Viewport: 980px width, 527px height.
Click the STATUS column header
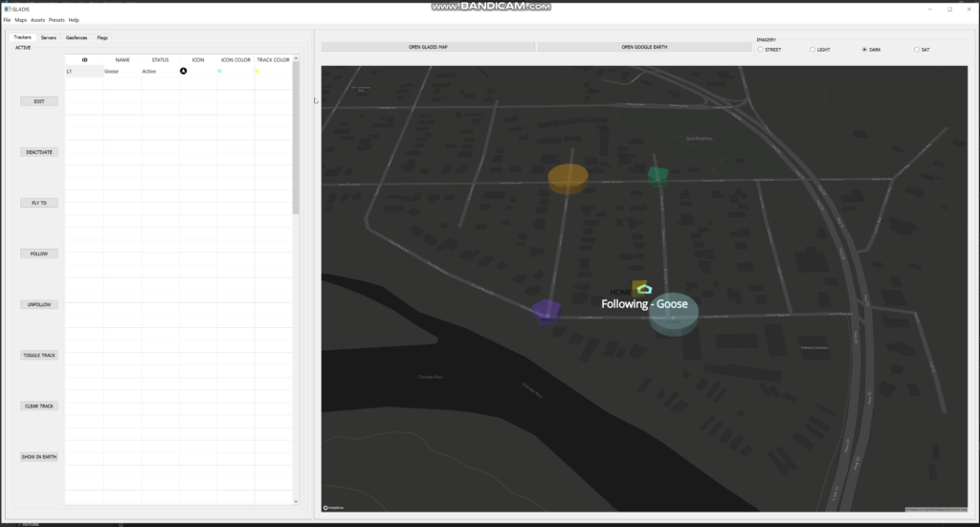pos(160,60)
